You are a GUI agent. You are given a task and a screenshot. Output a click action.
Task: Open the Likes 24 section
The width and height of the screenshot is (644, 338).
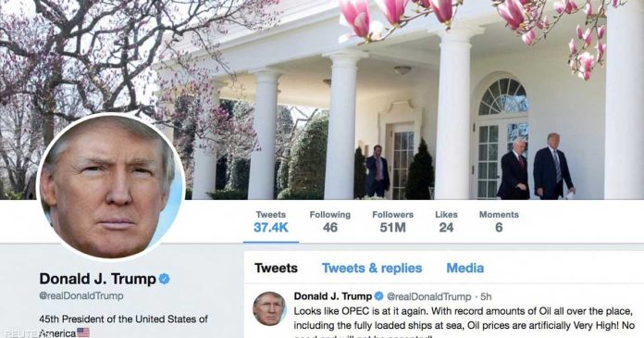point(446,222)
